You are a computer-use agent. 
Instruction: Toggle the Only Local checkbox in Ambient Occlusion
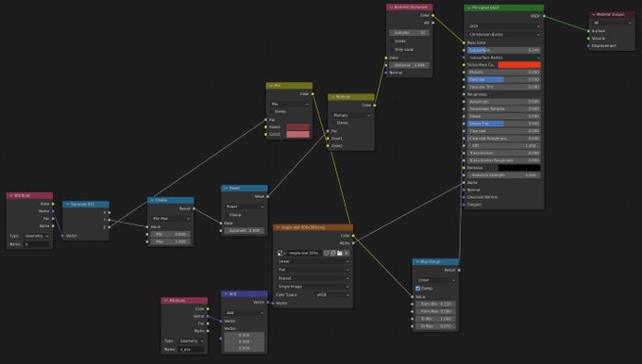(392, 49)
